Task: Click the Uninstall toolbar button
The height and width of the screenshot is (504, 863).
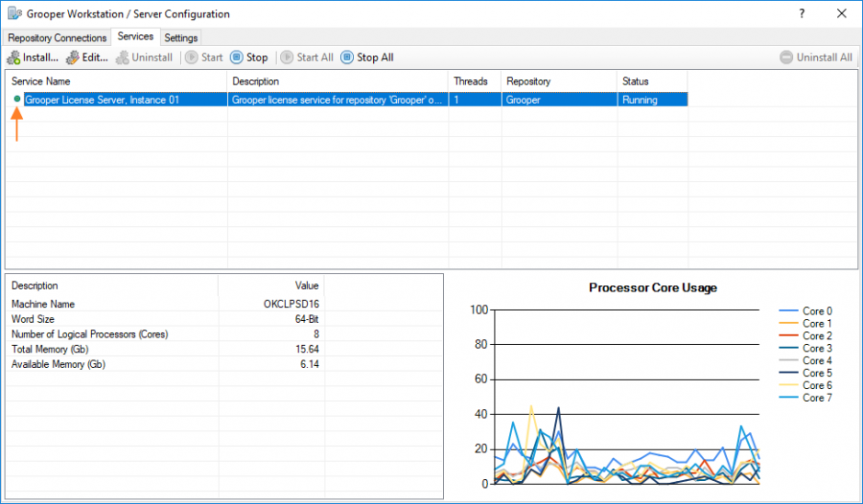Action: (145, 57)
